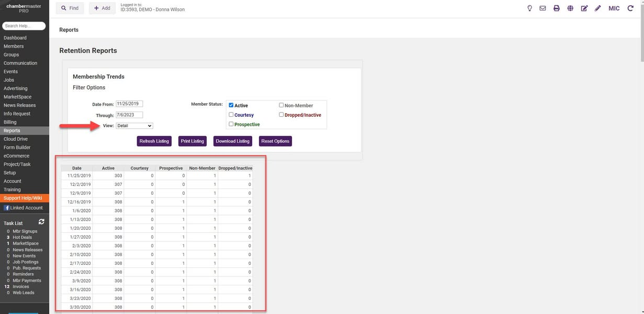This screenshot has width=644, height=314.
Task: Click the Refresh Listing button
Action: pyautogui.click(x=154, y=141)
